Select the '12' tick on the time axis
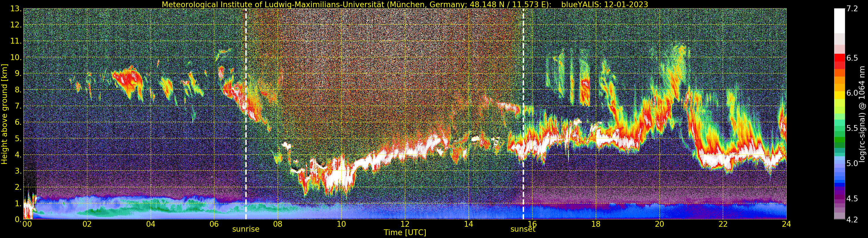The height and width of the screenshot is (238, 868). 405,224
